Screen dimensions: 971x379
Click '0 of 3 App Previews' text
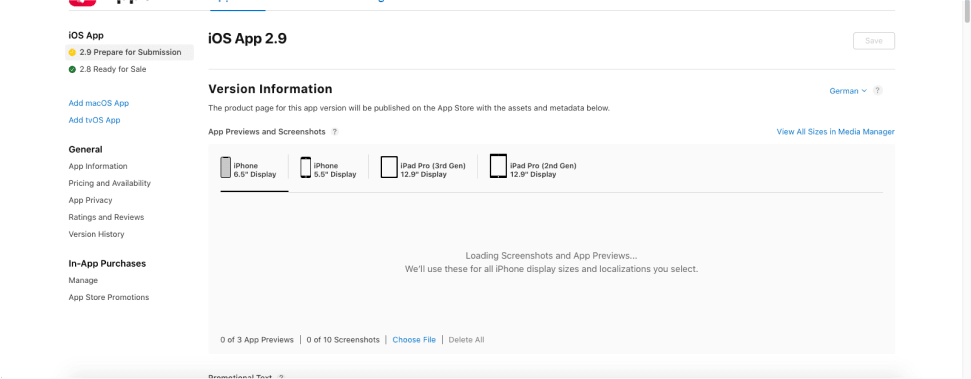click(257, 340)
